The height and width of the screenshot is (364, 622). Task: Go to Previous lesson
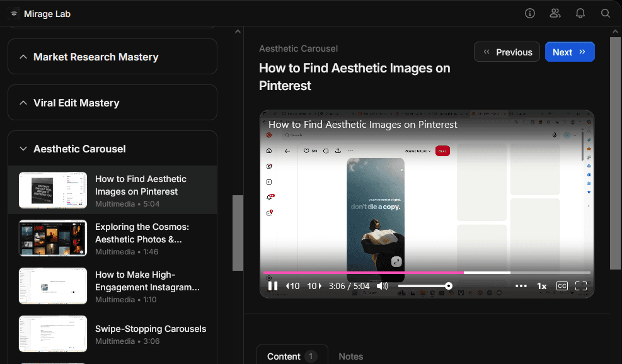[507, 52]
